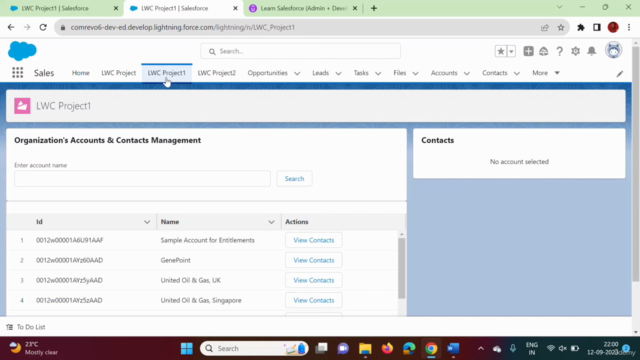Click the edit navigation pencil icon
Image resolution: width=640 pixels, height=360 pixels.
point(620,73)
